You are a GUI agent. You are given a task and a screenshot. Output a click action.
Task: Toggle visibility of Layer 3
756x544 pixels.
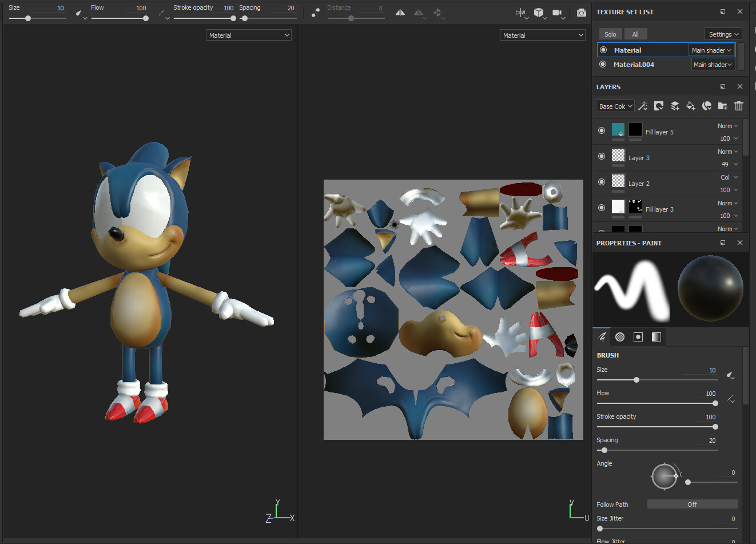click(602, 156)
